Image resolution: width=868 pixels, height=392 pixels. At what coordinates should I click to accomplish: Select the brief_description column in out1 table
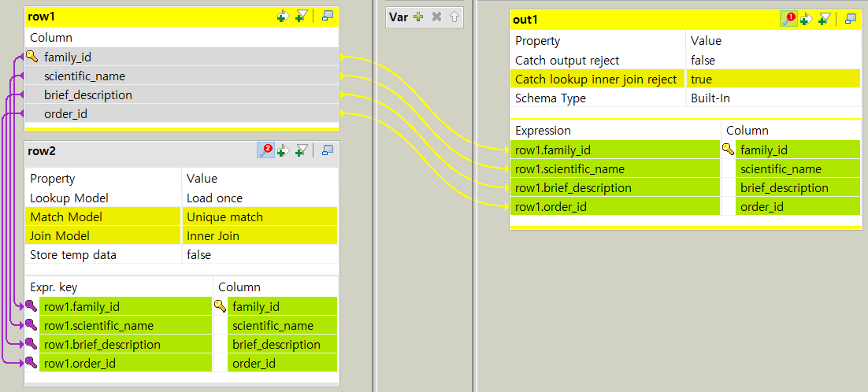click(798, 187)
